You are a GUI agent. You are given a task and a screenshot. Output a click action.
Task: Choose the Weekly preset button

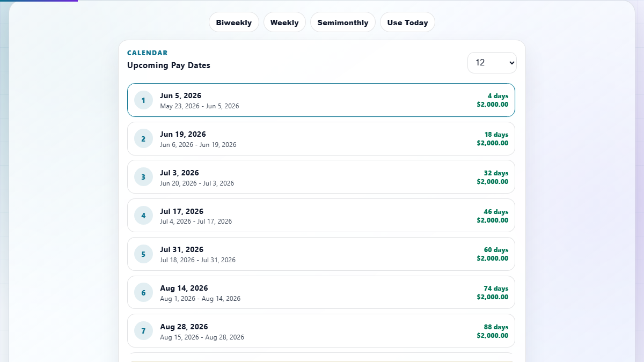[x=284, y=23]
